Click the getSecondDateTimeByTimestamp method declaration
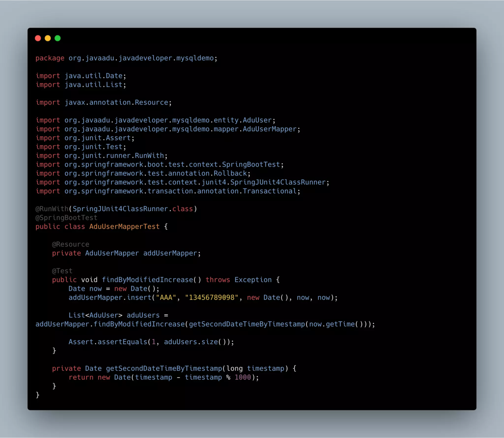 coord(174,368)
